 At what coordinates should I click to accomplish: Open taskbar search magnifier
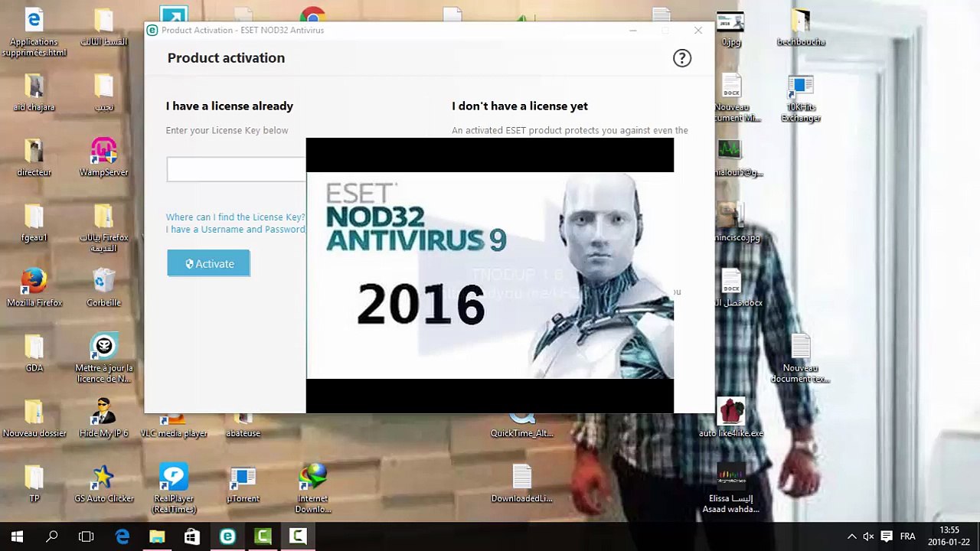[52, 536]
